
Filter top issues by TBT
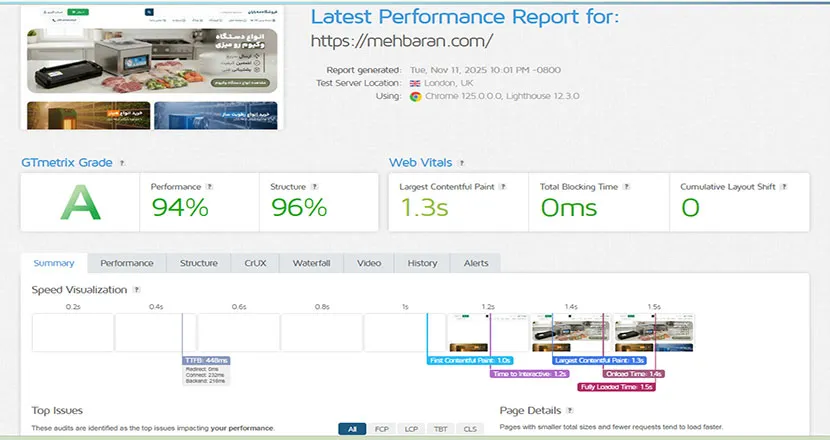click(x=441, y=429)
